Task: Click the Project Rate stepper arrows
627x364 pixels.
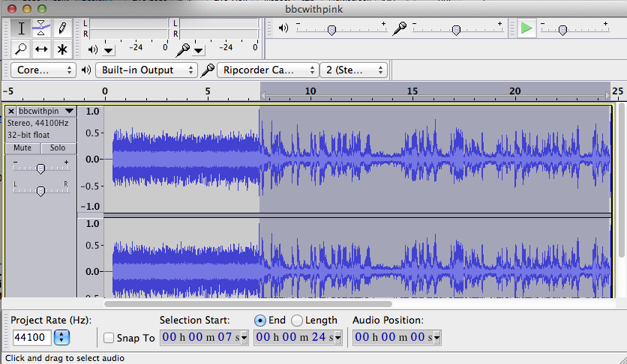Action: click(x=61, y=338)
